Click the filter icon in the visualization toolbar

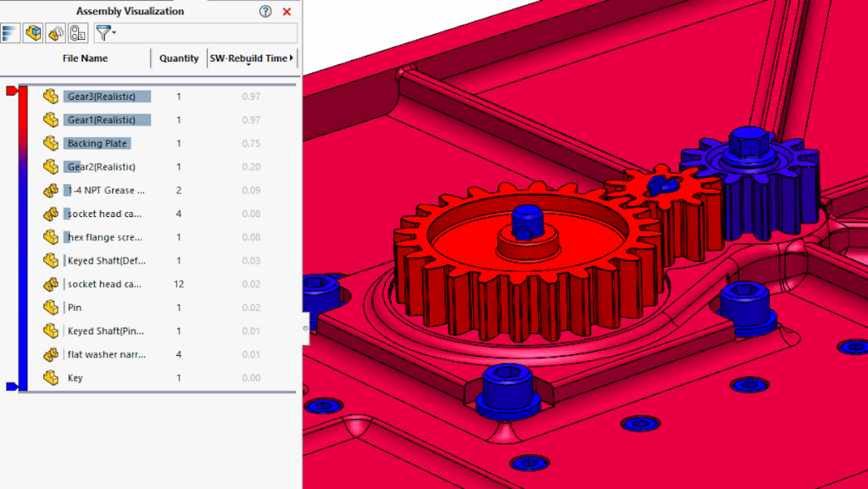[x=103, y=33]
